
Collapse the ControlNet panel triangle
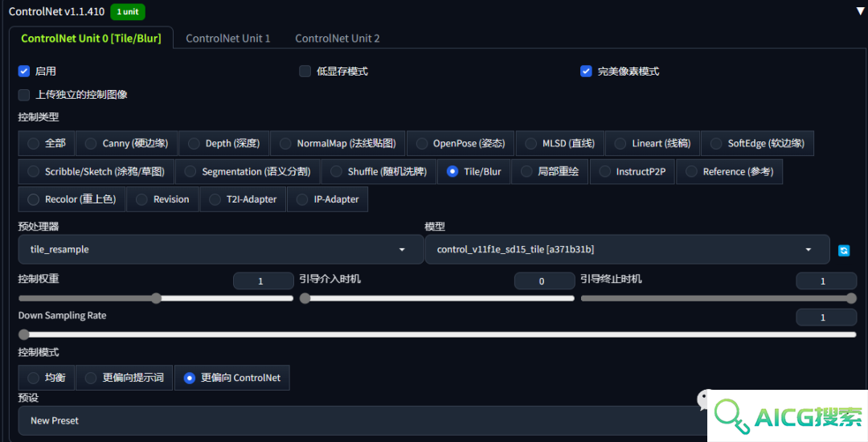coord(860,11)
